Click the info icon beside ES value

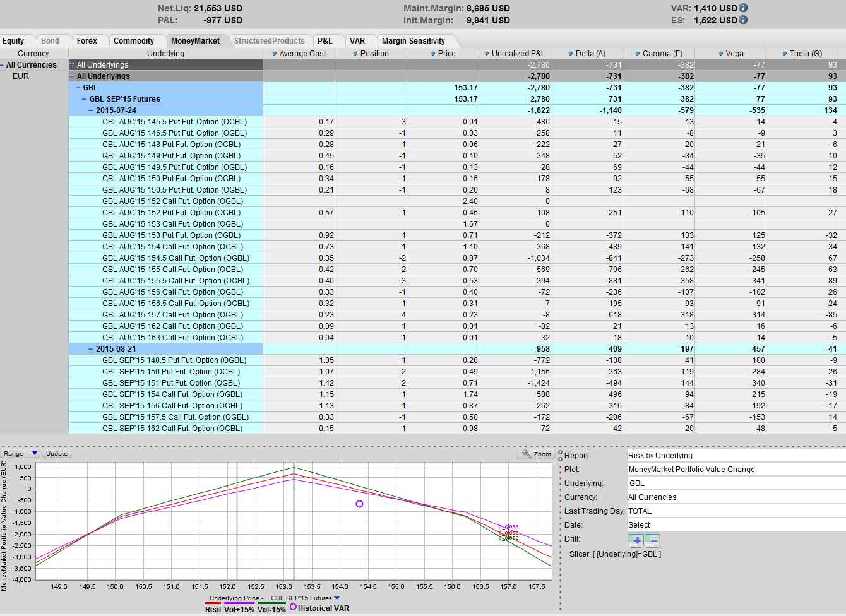coord(743,20)
